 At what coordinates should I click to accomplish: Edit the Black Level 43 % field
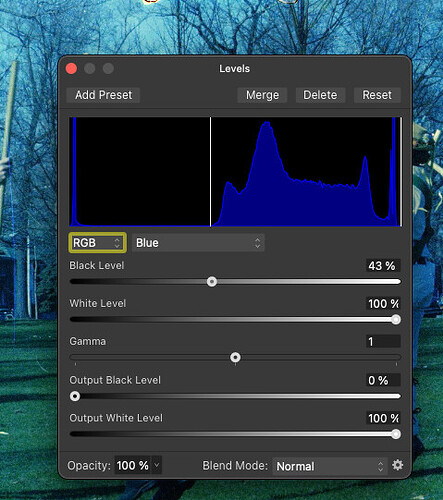point(383,266)
